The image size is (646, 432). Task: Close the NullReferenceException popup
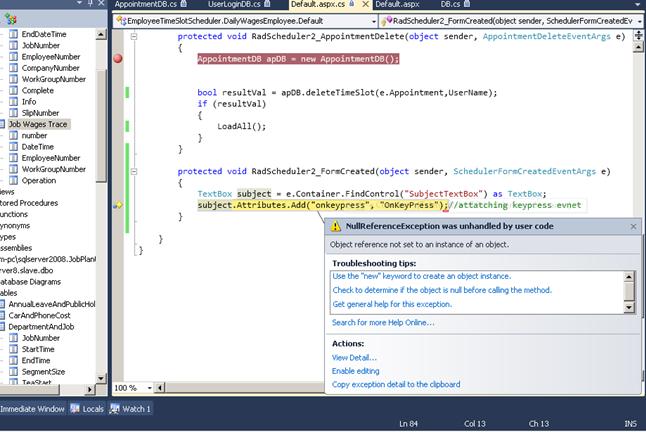click(633, 227)
